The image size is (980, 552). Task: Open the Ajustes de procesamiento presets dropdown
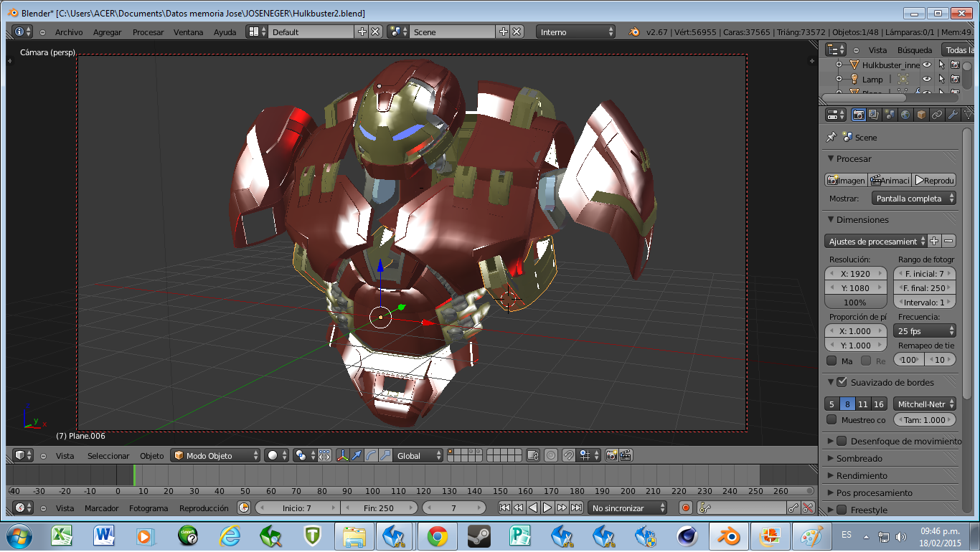[875, 242]
